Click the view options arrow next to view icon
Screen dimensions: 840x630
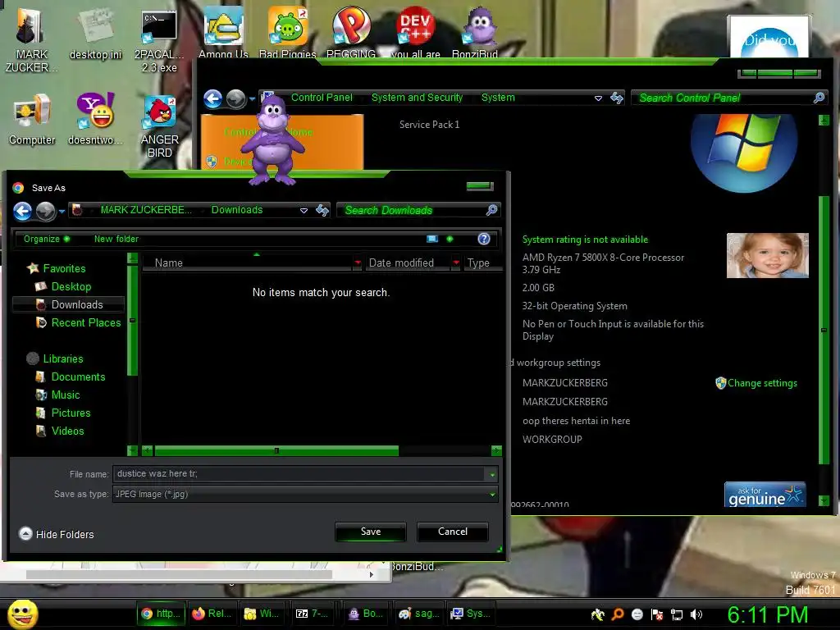450,239
